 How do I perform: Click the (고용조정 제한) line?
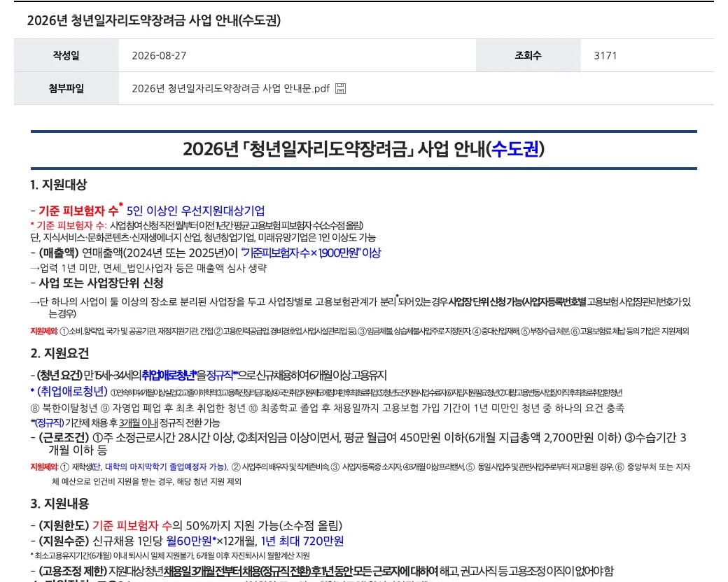(322, 571)
